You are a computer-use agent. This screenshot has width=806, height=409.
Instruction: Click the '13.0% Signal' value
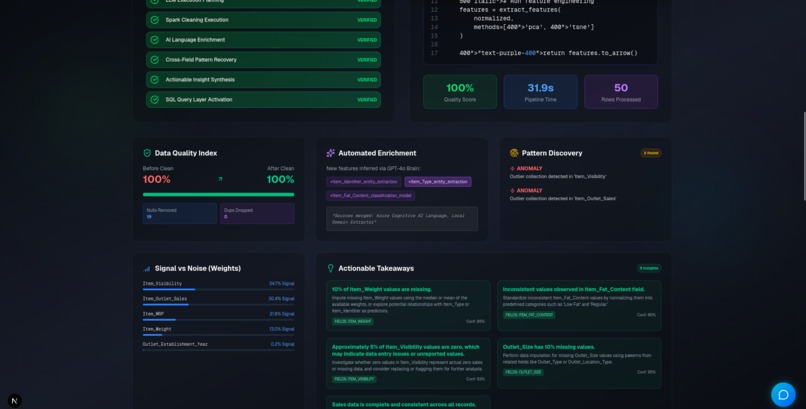282,329
